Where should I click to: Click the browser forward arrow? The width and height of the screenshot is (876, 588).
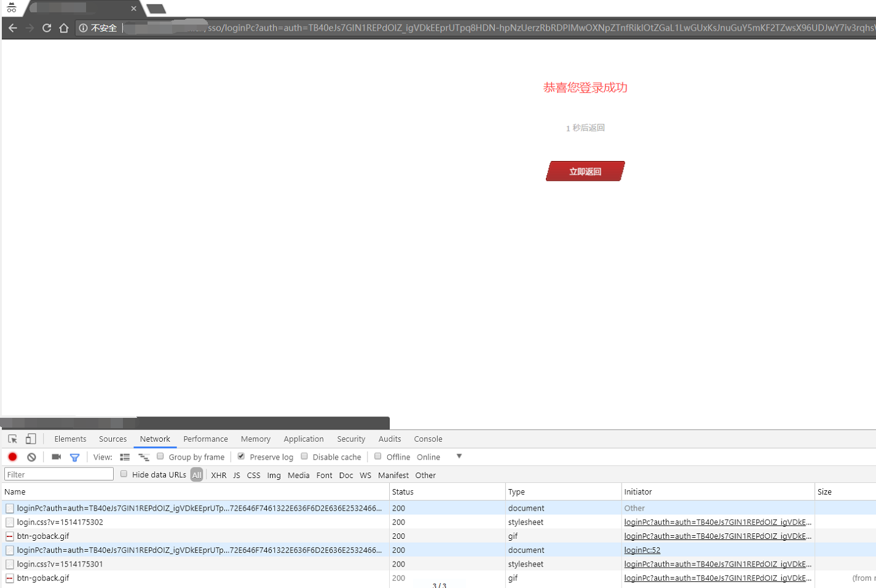pos(30,28)
